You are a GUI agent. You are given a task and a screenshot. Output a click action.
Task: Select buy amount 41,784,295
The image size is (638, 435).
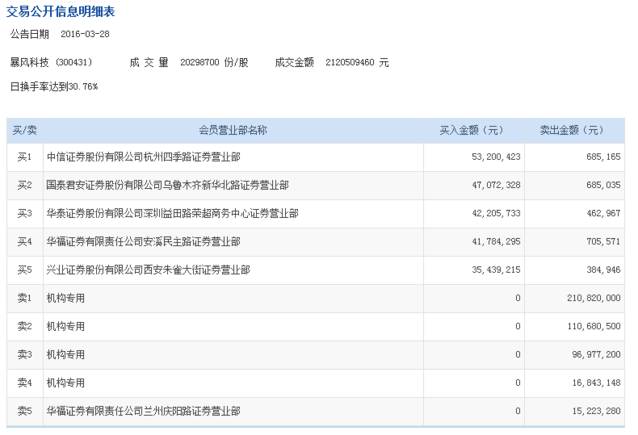(x=496, y=242)
